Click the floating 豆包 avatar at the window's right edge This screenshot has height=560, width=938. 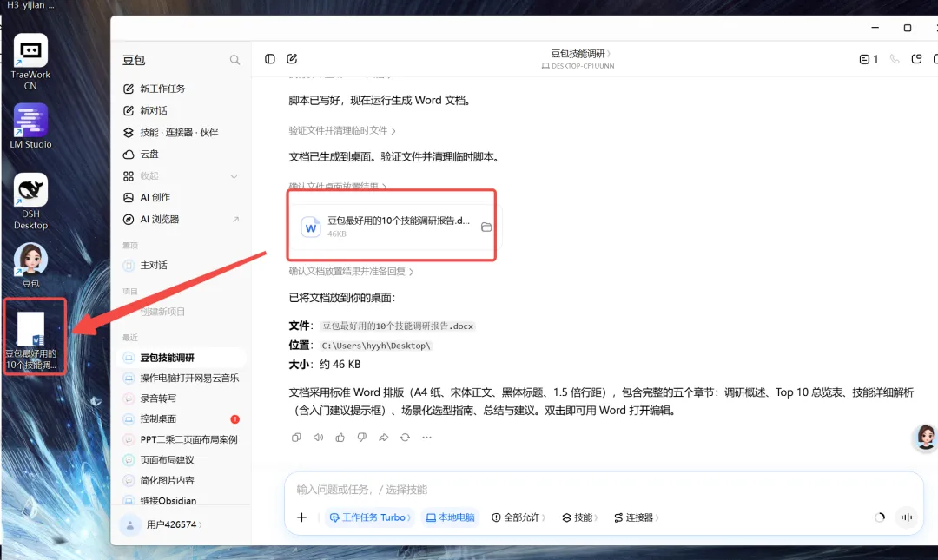(926, 438)
